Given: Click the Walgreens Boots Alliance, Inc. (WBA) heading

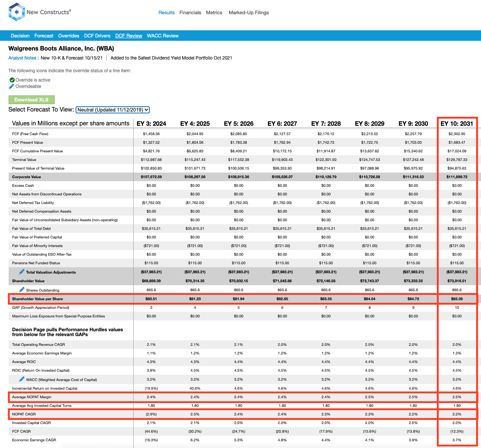Looking at the screenshot, I should [61, 48].
